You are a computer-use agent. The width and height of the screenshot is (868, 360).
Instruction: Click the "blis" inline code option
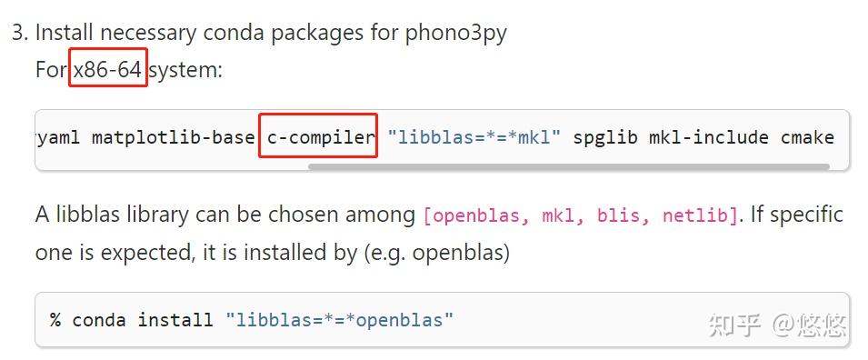click(618, 215)
